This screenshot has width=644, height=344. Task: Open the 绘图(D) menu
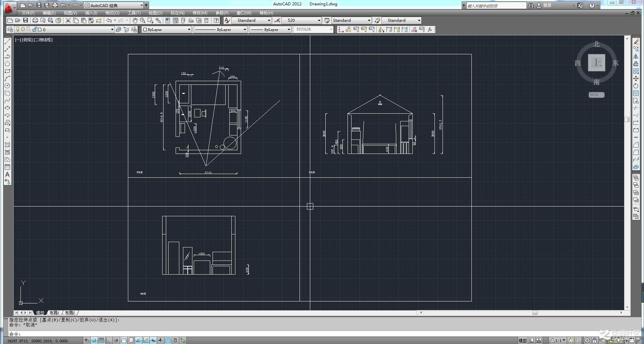pos(155,13)
